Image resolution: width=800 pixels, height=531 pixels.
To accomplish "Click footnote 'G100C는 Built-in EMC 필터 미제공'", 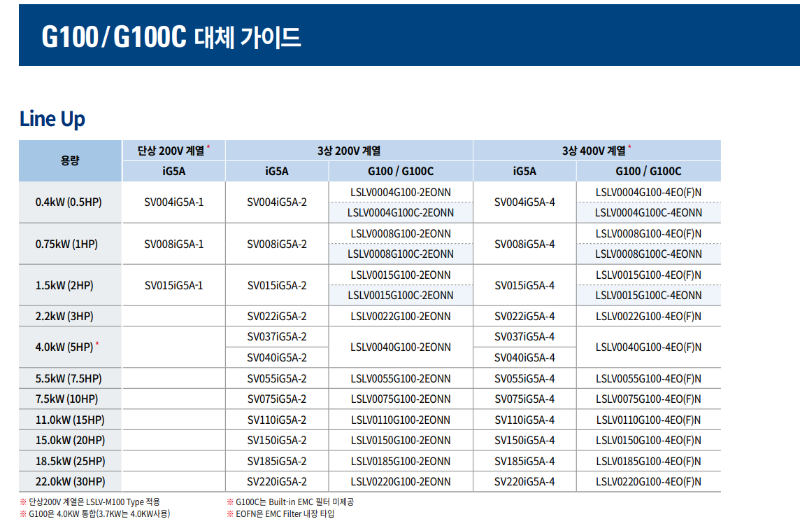I will [294, 502].
